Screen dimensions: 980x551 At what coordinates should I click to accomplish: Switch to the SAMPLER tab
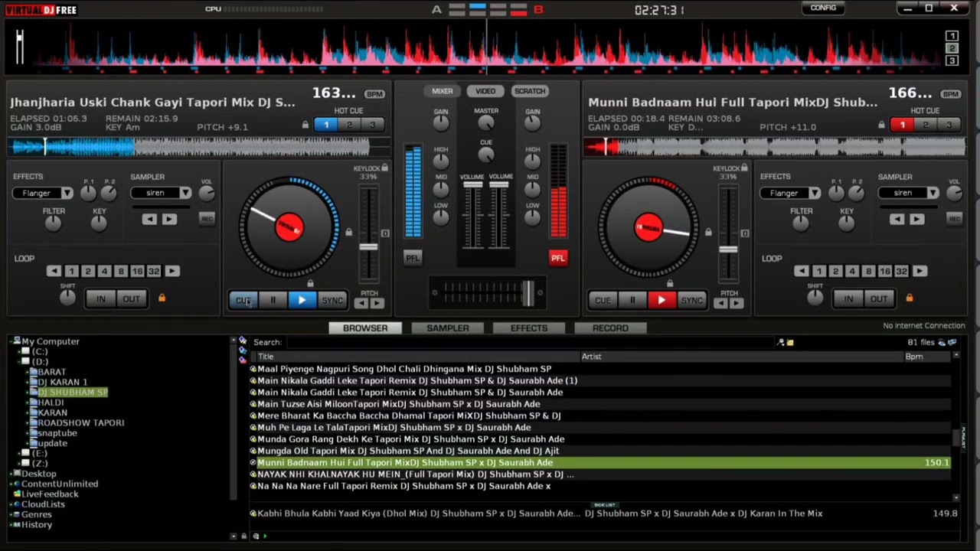click(448, 328)
